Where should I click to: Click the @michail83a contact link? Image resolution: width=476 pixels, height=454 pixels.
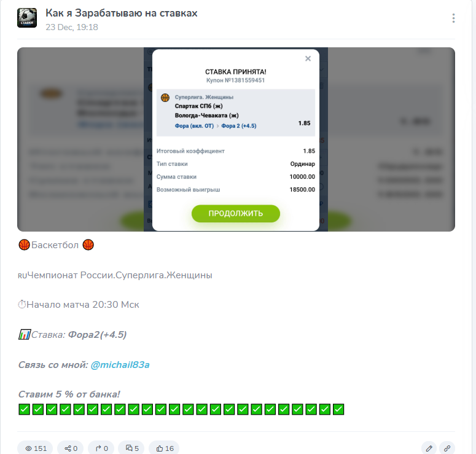click(120, 365)
